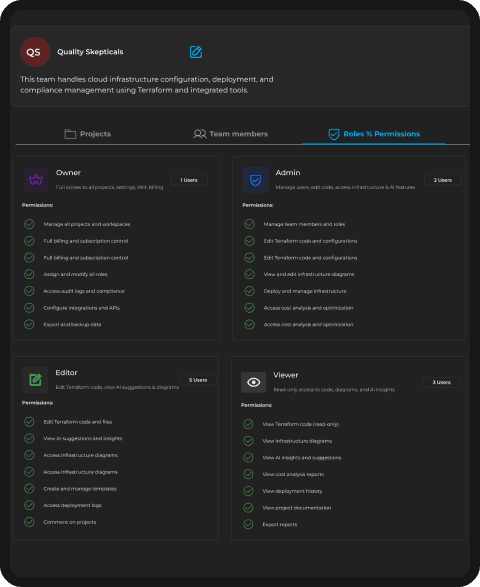Click the check icon for Manage team members and roles
This screenshot has height=587, width=480.
[249, 224]
